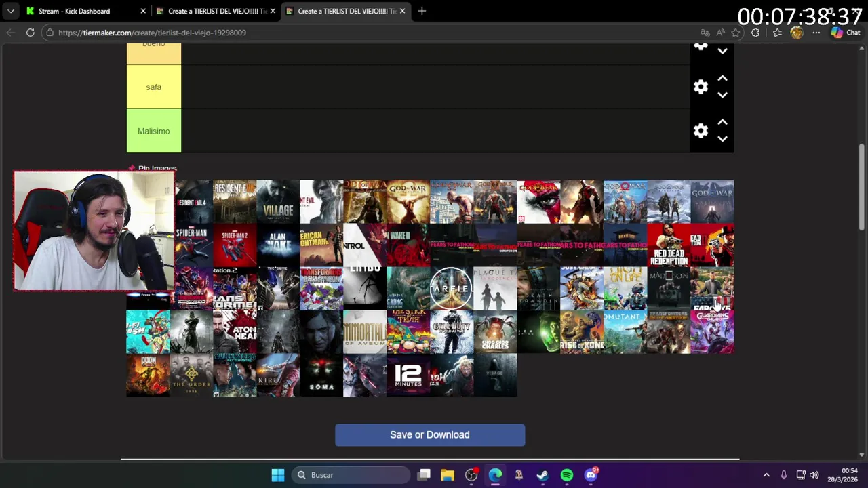Select the Choo Choo Charles thumbnail
868x488 pixels.
pos(495,331)
